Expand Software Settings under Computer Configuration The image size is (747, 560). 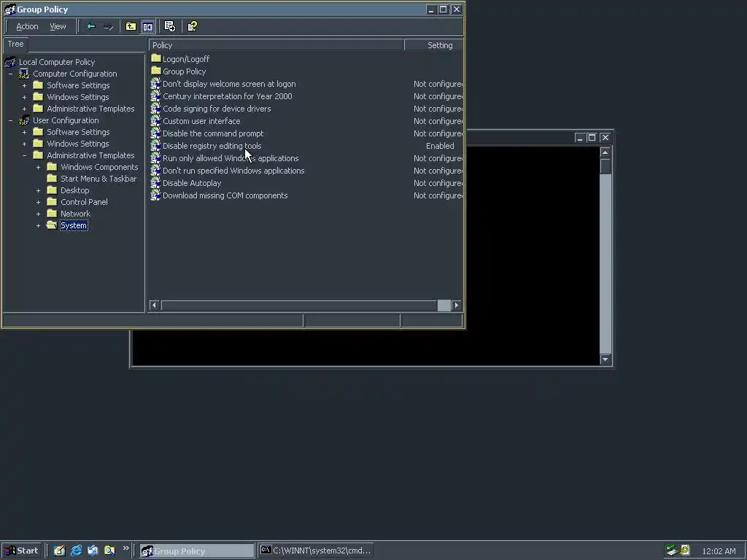(24, 85)
